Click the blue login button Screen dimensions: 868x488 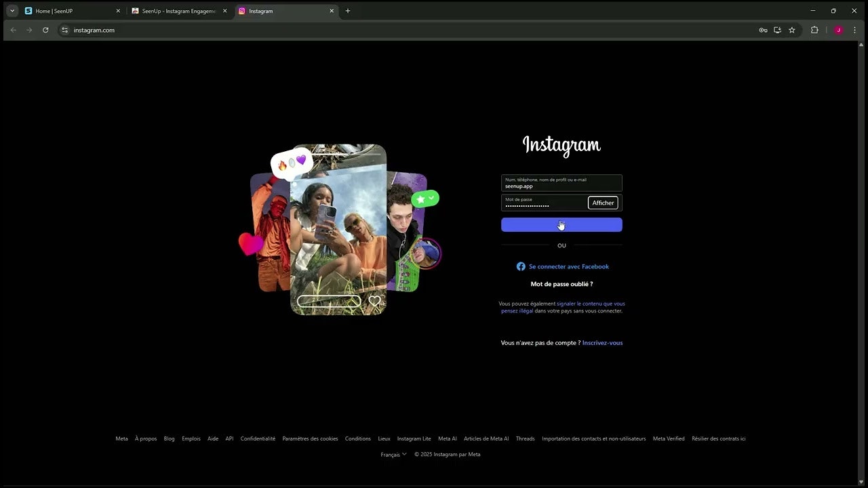[x=561, y=225]
